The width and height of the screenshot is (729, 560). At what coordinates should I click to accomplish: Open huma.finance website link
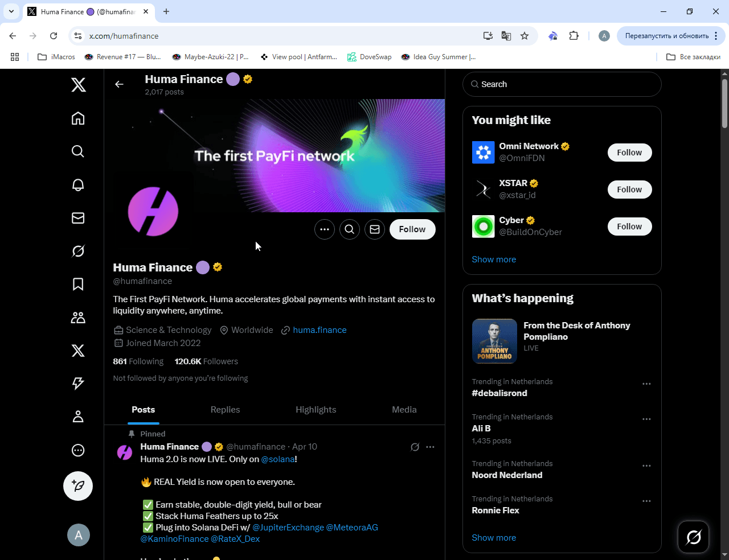coord(320,330)
